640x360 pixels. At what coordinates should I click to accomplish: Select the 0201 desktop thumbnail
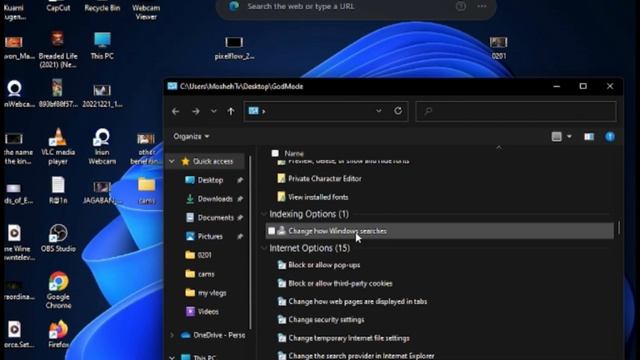(x=498, y=47)
